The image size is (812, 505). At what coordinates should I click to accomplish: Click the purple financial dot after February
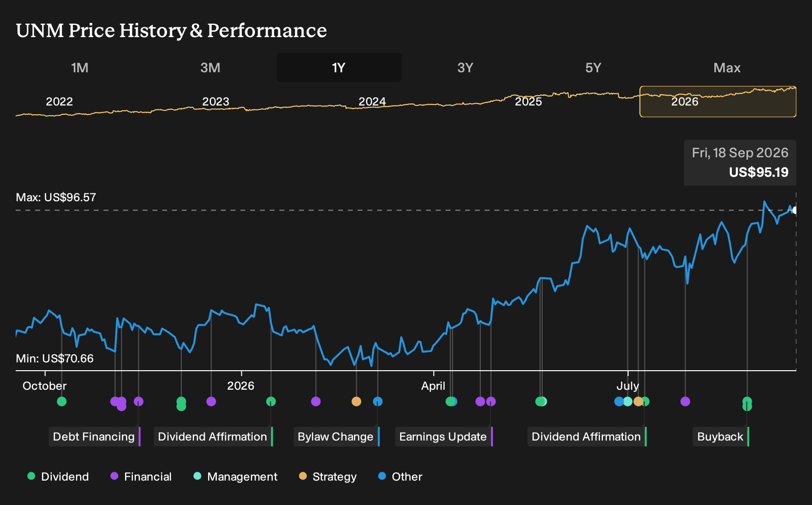point(316,401)
